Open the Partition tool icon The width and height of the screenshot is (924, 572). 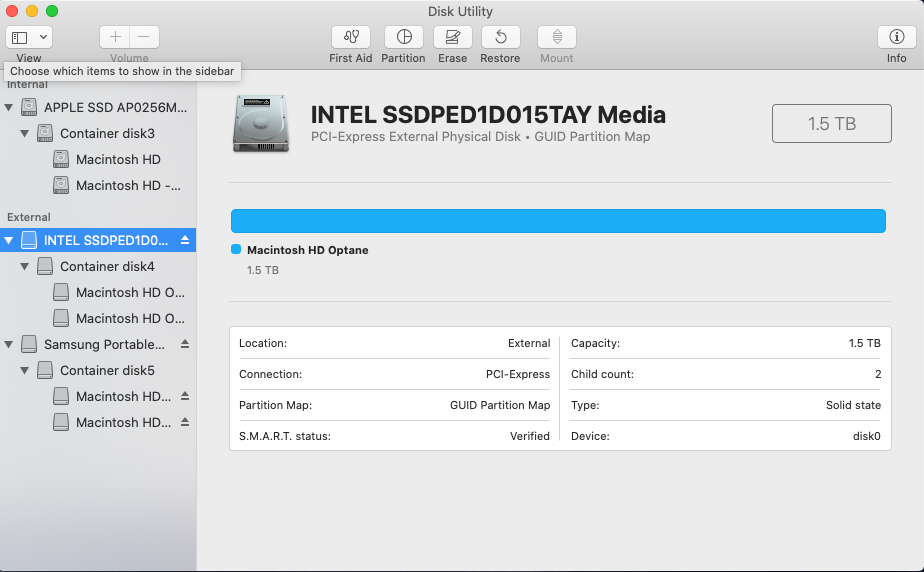[404, 37]
